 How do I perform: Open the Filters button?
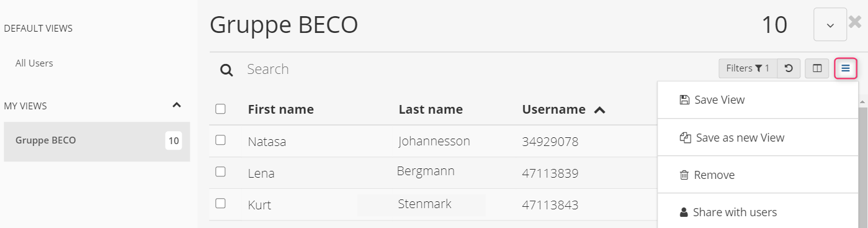pyautogui.click(x=748, y=68)
